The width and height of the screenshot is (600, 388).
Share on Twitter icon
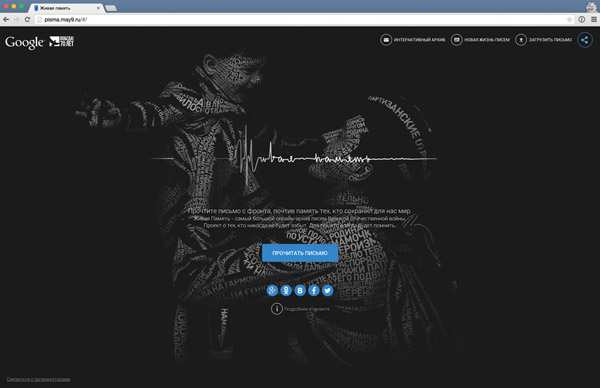click(328, 290)
